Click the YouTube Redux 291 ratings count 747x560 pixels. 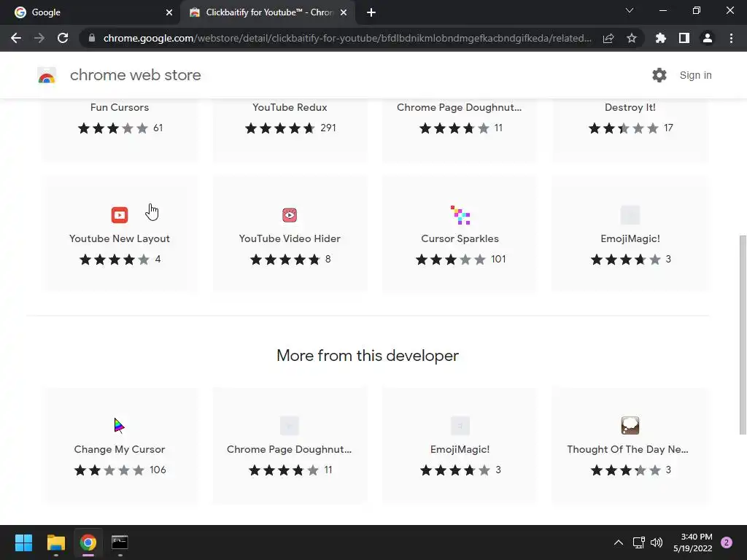328,128
